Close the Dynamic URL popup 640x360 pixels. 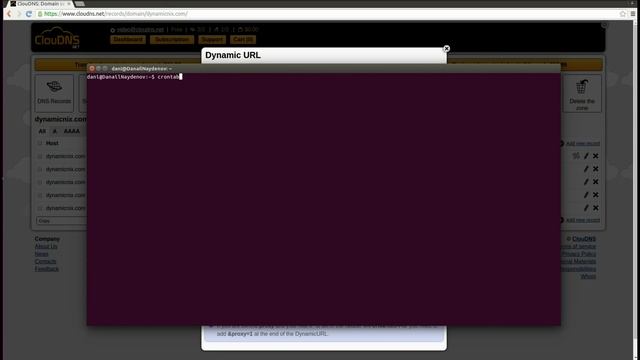(447, 49)
